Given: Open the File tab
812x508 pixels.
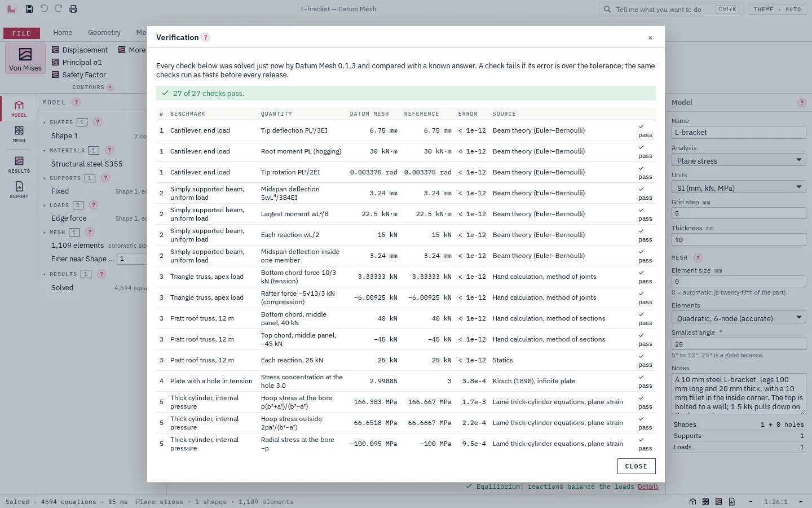Looking at the screenshot, I should click(21, 33).
